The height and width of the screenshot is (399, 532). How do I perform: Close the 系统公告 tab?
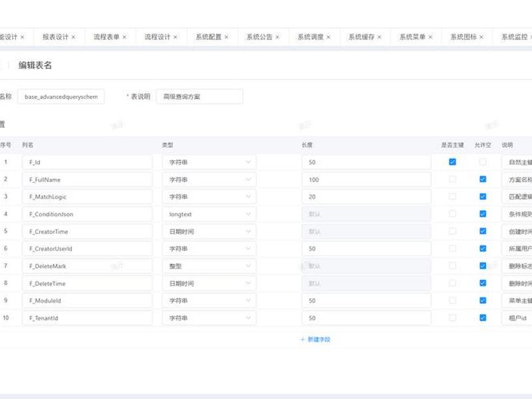[277, 37]
